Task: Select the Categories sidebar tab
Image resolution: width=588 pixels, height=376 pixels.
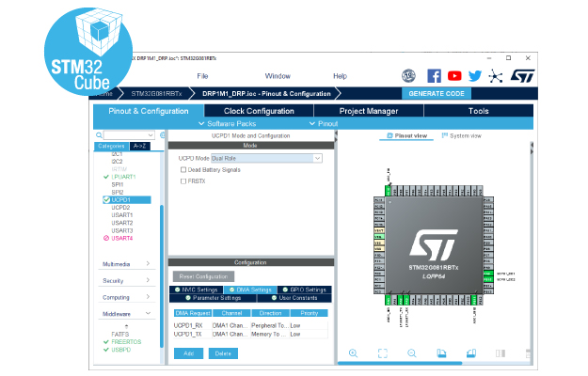Action: click(111, 146)
